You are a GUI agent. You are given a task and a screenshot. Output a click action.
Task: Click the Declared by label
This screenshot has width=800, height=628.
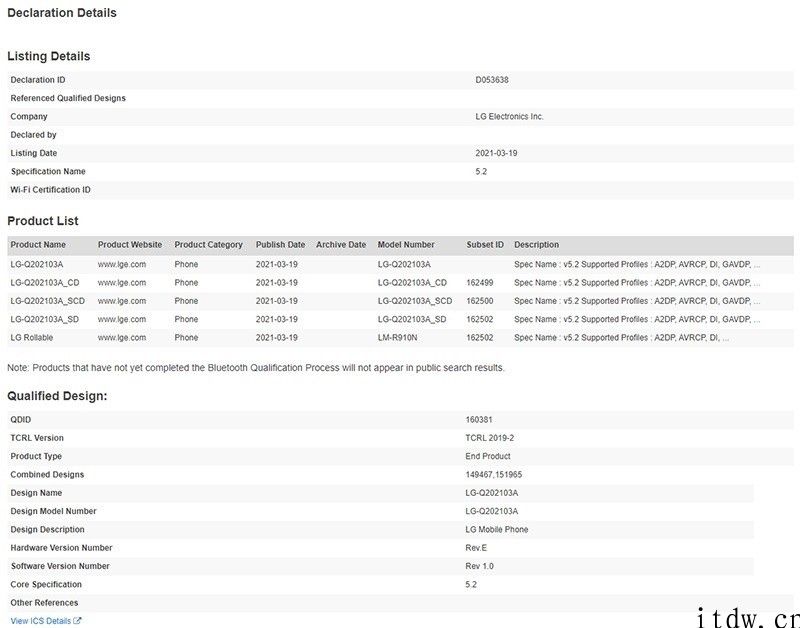33,135
